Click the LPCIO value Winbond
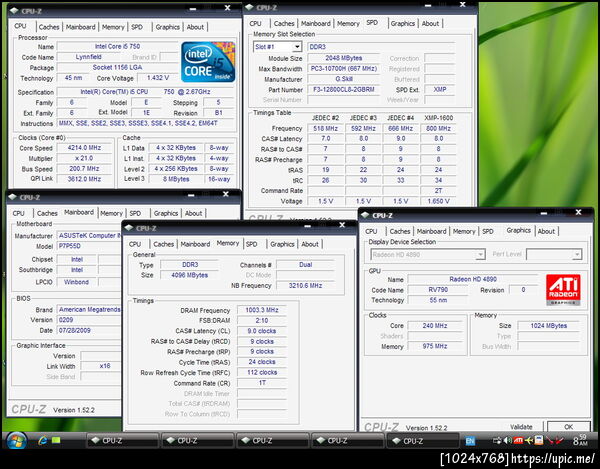 (76, 282)
